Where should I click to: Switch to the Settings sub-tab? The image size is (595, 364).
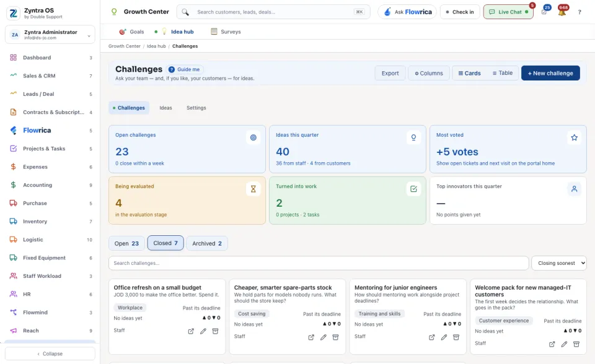[196, 108]
